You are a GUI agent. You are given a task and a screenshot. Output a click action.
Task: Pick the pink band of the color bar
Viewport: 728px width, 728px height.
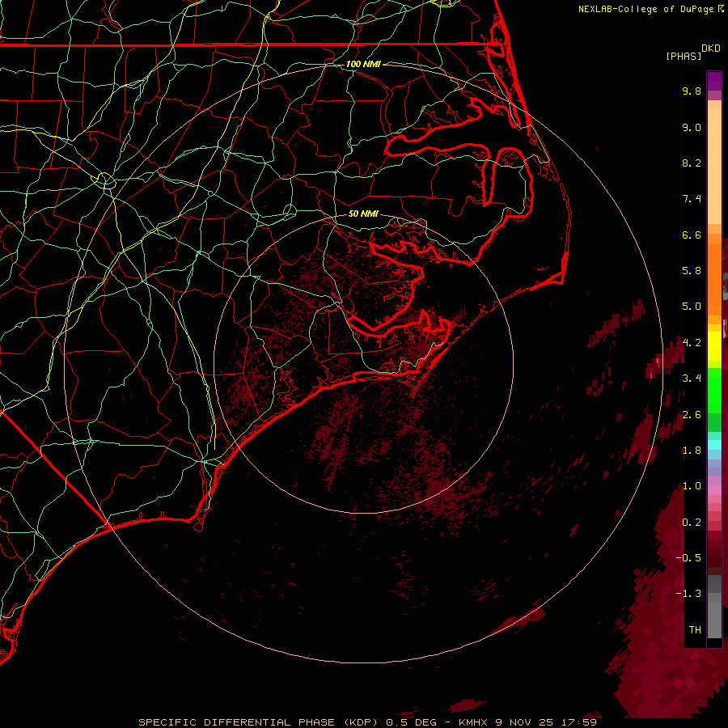(x=714, y=490)
